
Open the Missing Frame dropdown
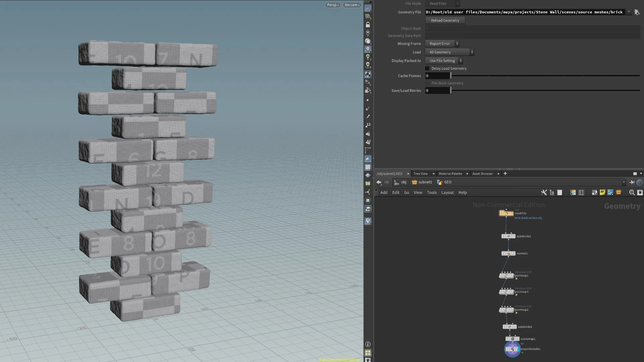coord(442,44)
